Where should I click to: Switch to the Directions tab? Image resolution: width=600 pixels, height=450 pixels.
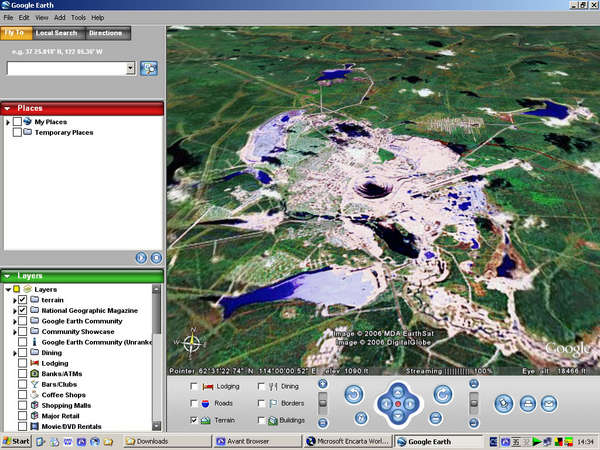click(x=106, y=33)
